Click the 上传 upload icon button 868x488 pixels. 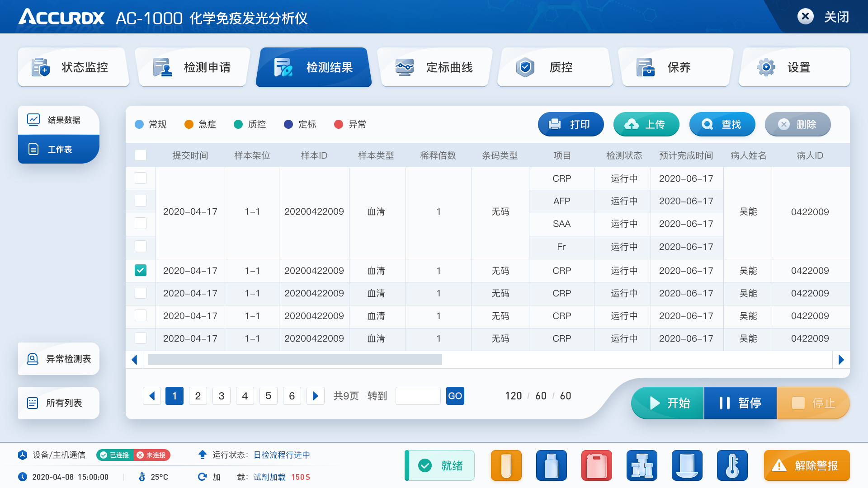[x=646, y=124]
